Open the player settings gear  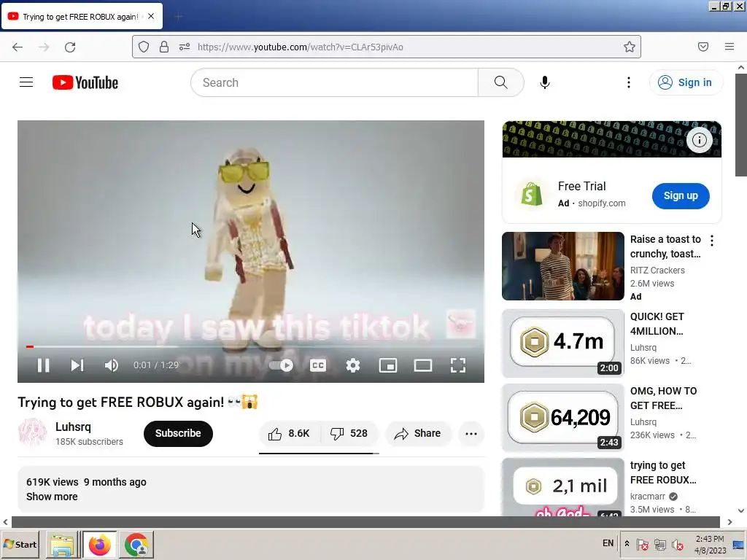click(x=352, y=365)
